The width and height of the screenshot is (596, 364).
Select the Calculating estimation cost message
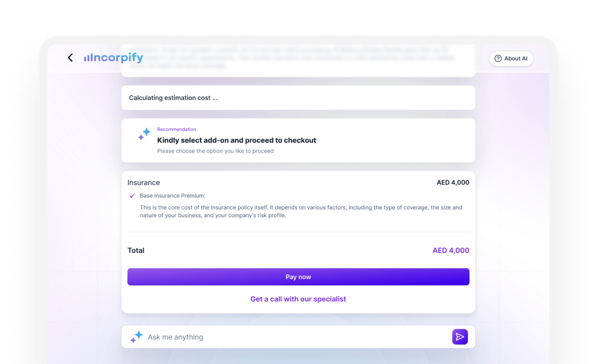pos(173,98)
